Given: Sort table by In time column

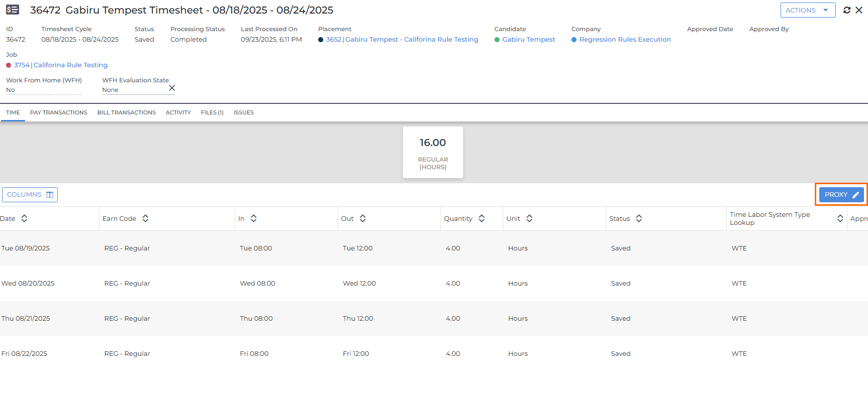Looking at the screenshot, I should point(254,218).
